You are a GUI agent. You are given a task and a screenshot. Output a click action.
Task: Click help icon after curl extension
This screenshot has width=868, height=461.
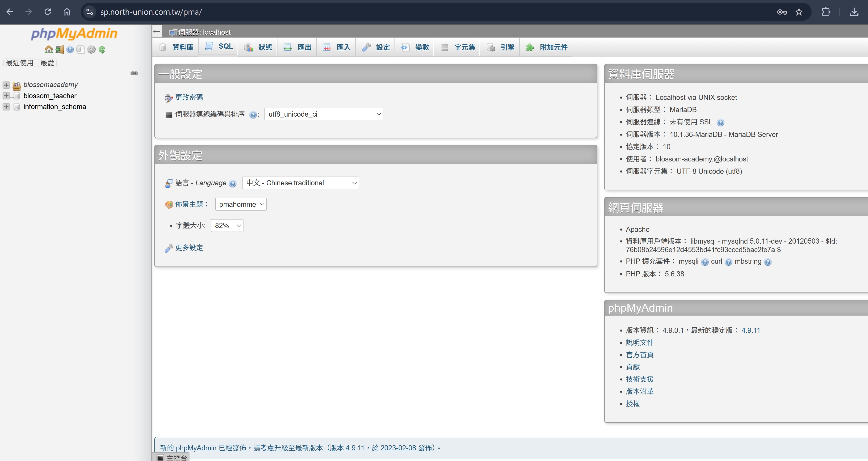tap(728, 262)
